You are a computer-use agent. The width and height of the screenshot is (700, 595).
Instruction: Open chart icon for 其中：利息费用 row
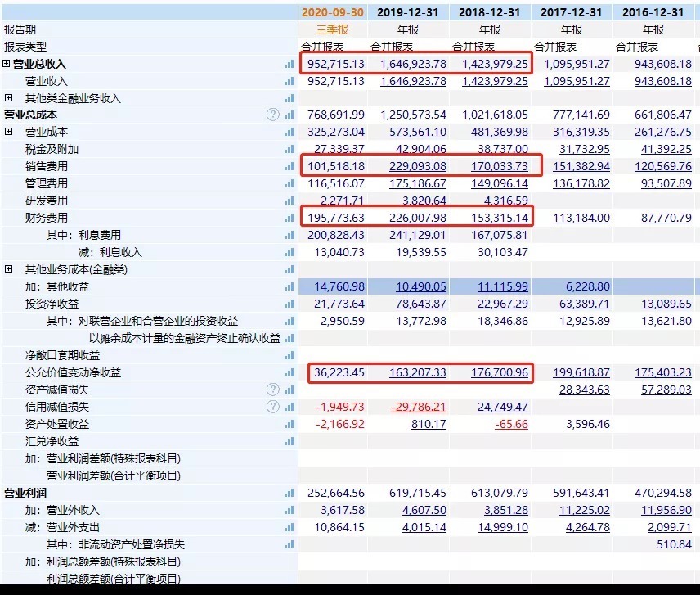click(x=289, y=236)
